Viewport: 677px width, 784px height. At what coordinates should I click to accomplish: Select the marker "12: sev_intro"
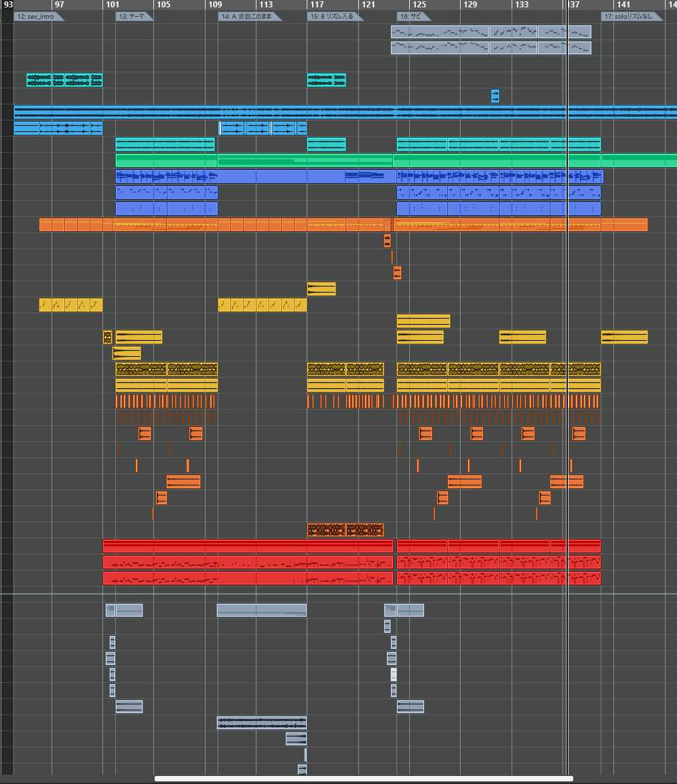(x=36, y=17)
